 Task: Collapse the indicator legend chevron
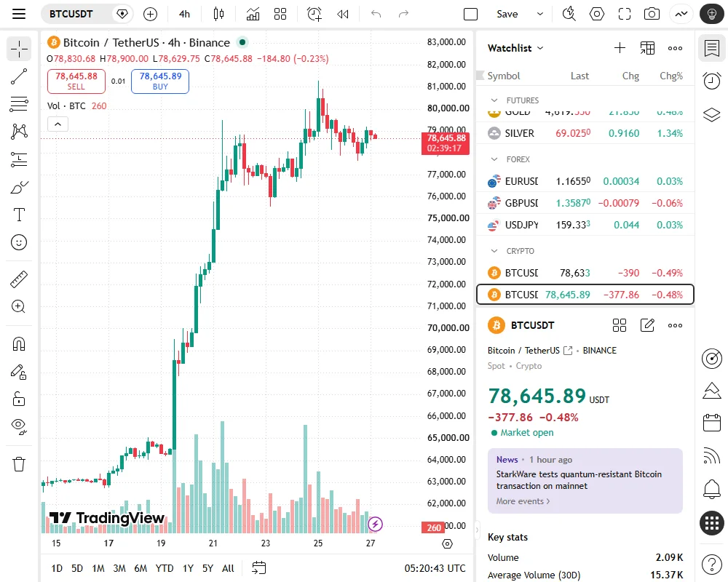pyautogui.click(x=58, y=124)
